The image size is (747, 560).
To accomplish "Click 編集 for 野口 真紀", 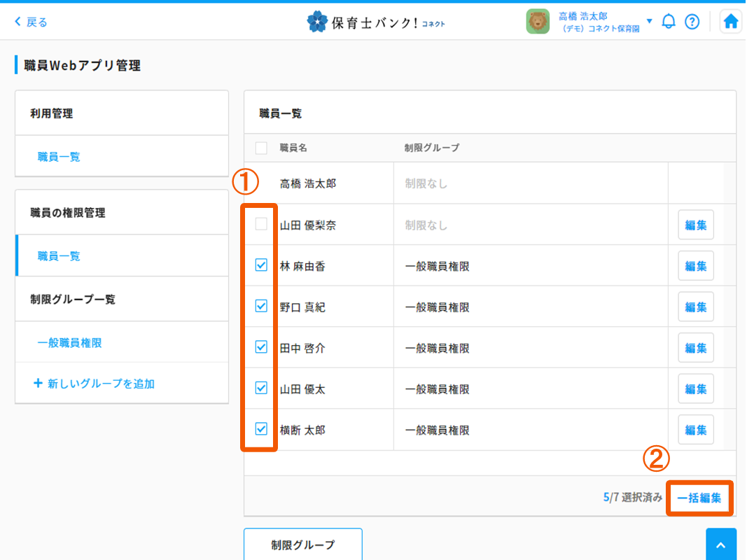I will (x=695, y=307).
